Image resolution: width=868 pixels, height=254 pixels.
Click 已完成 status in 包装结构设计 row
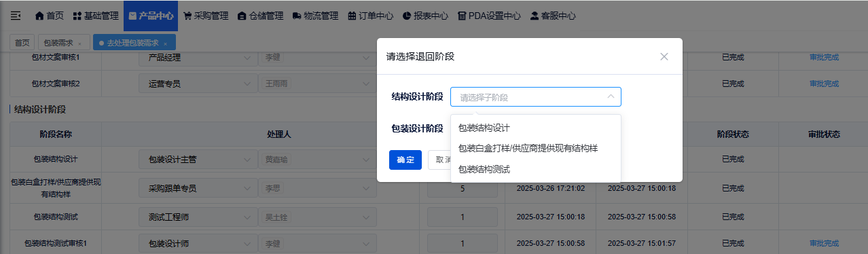(x=733, y=160)
